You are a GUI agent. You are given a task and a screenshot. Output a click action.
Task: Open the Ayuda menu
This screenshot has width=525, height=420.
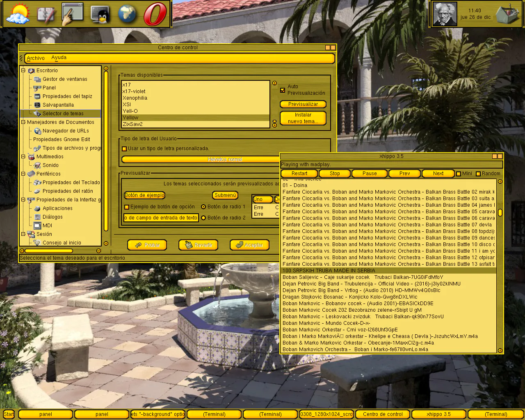[x=59, y=58]
